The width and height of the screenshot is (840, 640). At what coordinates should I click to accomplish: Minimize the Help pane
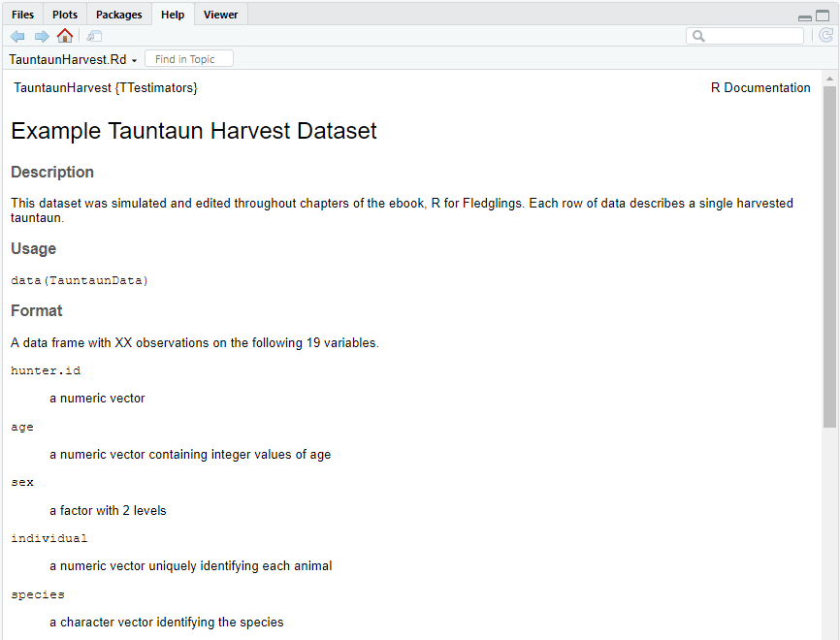click(x=805, y=17)
